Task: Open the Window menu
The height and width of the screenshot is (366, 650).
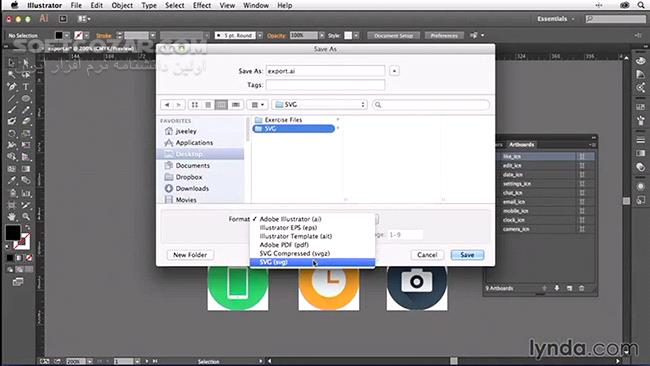Action: tap(256, 5)
